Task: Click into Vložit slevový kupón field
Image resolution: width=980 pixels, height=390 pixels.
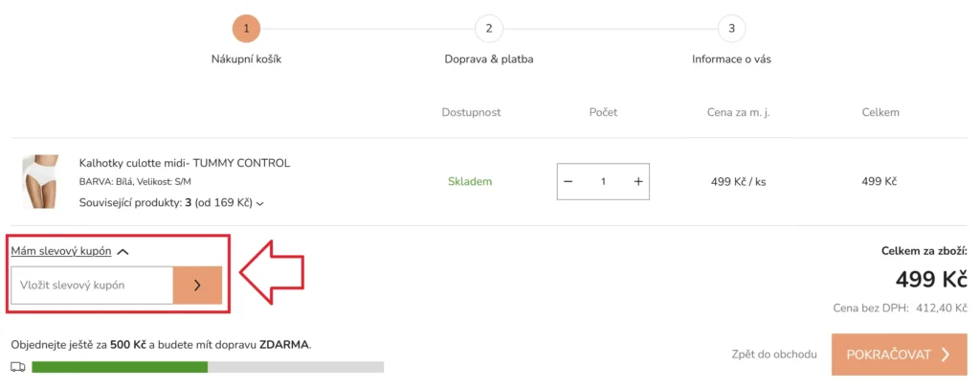Action: pyautogui.click(x=92, y=285)
